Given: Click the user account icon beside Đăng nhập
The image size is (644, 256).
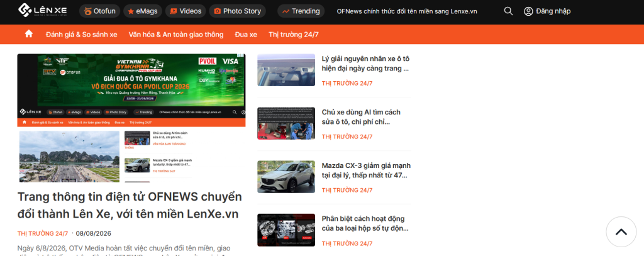Looking at the screenshot, I should click(528, 11).
